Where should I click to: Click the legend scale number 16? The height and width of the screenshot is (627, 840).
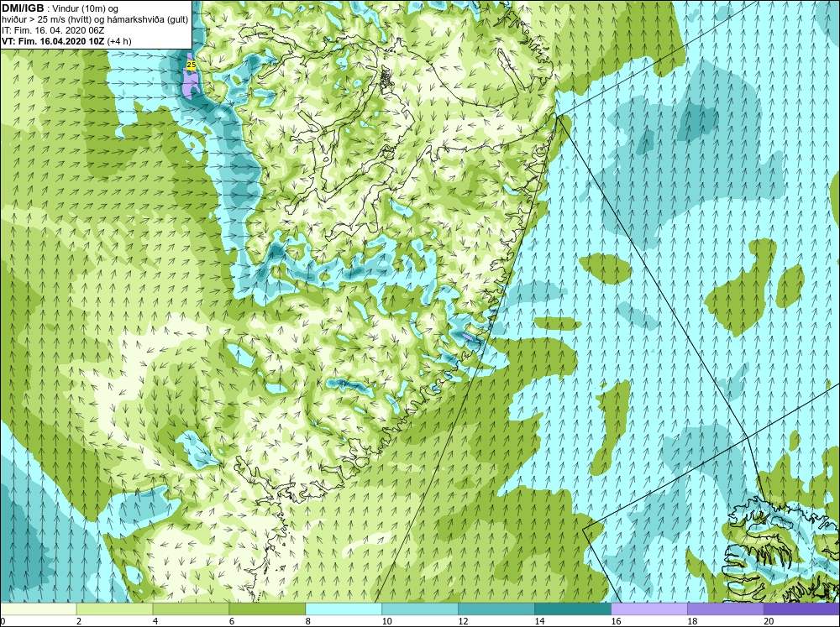pos(616,621)
